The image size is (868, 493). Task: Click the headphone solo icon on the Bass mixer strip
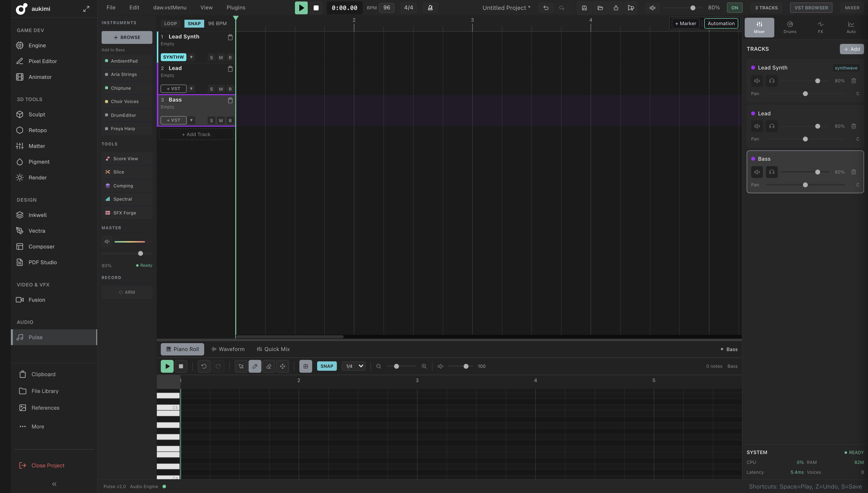[x=772, y=172]
